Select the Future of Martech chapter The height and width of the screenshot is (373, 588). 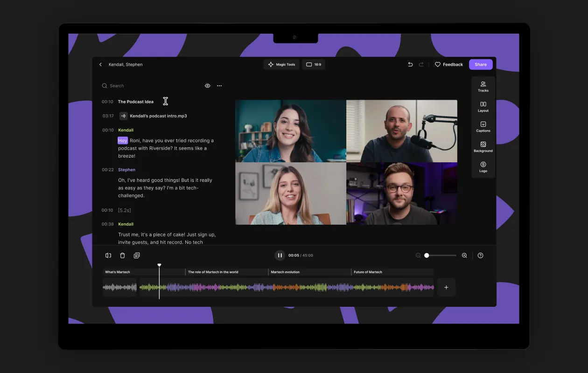pyautogui.click(x=368, y=272)
